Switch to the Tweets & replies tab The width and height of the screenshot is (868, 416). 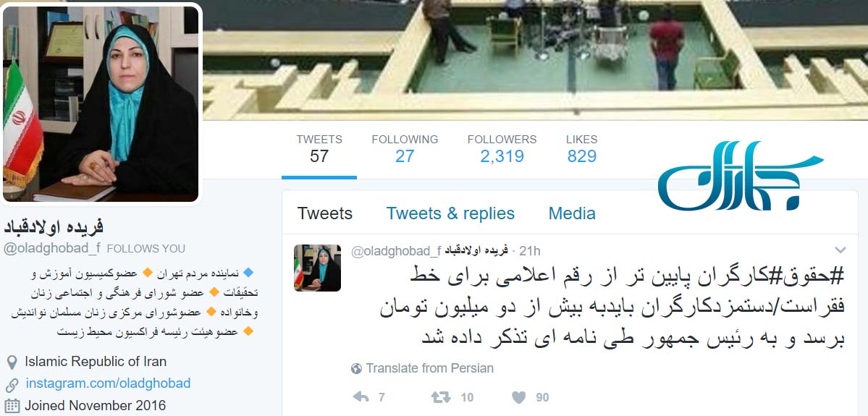pos(450,213)
